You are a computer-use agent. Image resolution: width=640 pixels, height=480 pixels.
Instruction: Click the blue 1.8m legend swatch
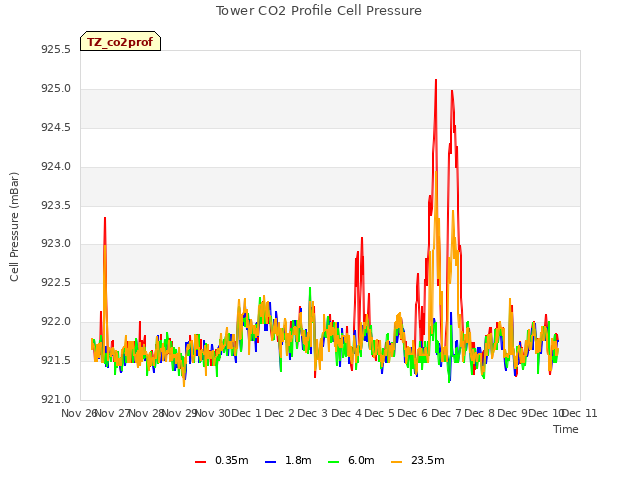click(x=270, y=461)
